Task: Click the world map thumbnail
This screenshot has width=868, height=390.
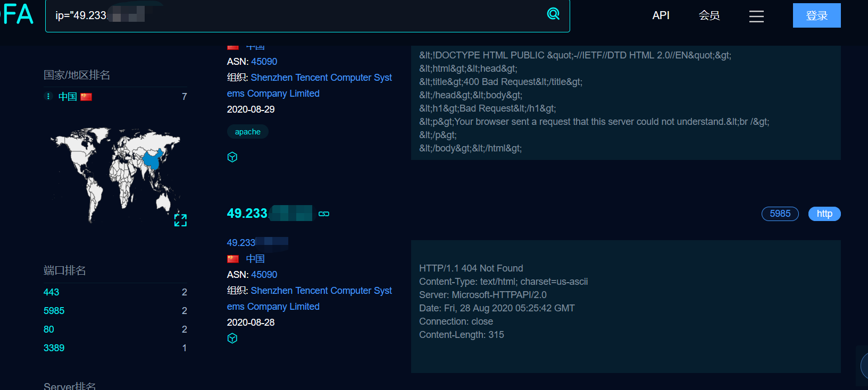Action: tap(116, 174)
